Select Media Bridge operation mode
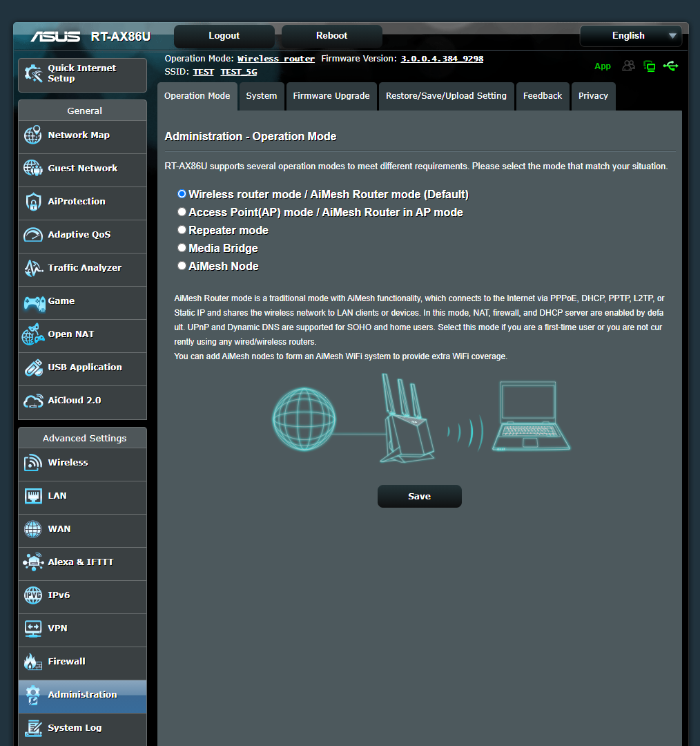 pyautogui.click(x=182, y=247)
